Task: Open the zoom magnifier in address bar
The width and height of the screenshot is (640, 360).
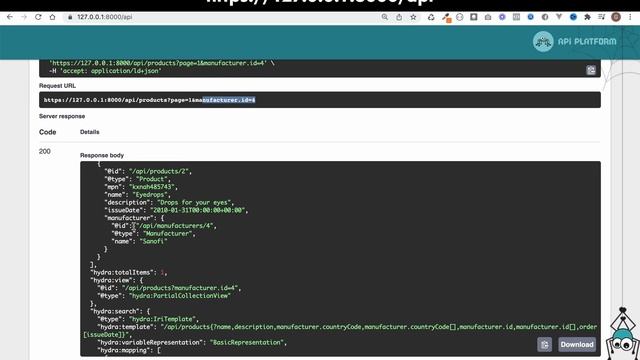Action: [x=384, y=17]
